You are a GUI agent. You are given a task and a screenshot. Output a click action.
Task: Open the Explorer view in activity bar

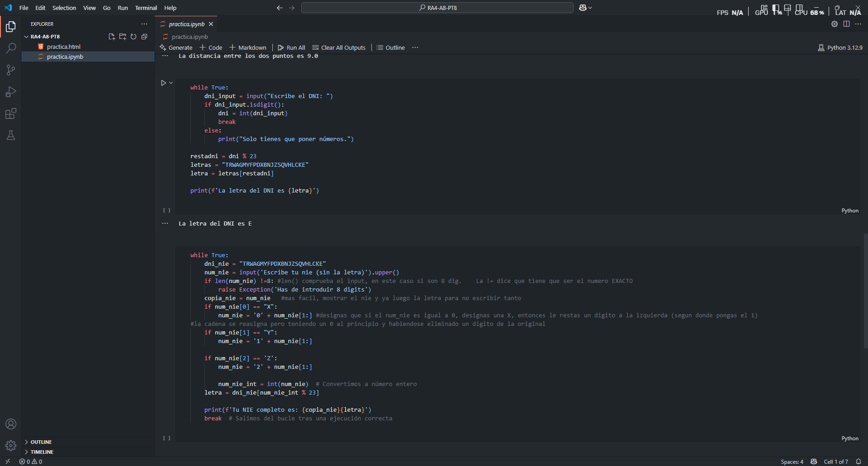click(11, 27)
